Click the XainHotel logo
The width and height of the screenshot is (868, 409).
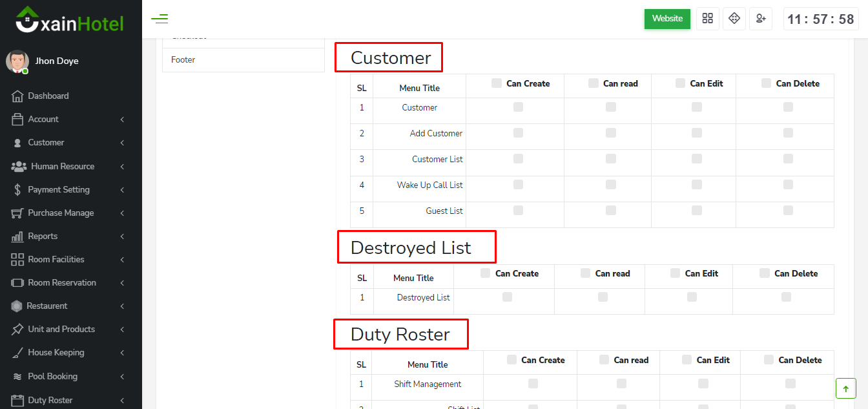[x=70, y=20]
